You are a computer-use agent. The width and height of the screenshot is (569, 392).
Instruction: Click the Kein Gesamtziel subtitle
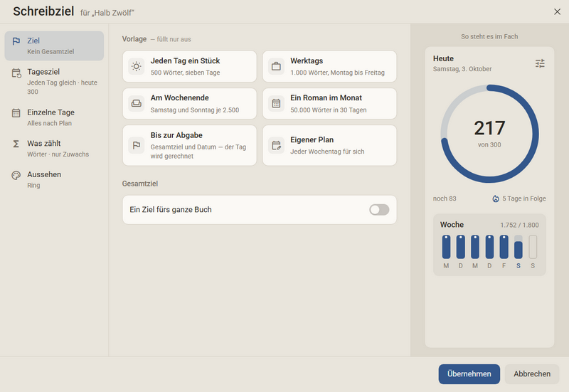pyautogui.click(x=50, y=51)
